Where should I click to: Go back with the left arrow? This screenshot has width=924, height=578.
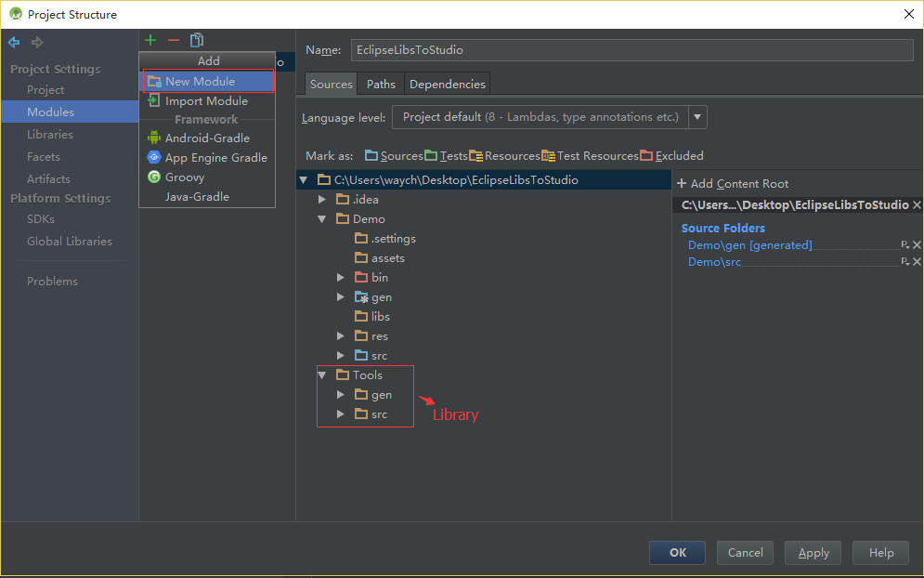point(14,42)
